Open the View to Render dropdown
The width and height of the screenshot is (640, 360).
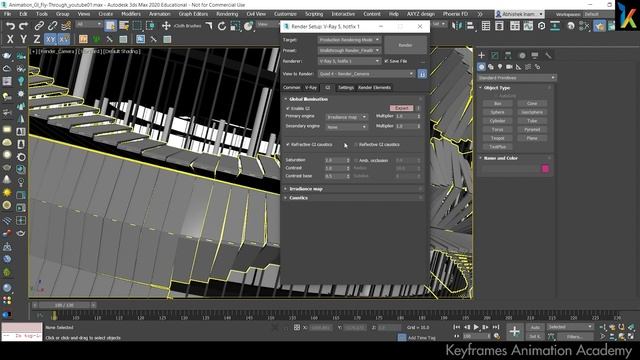point(366,74)
